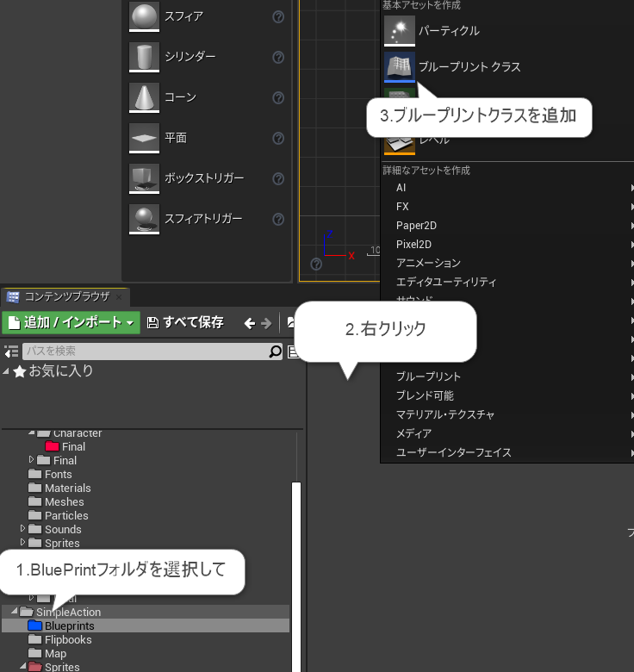The width and height of the screenshot is (634, 672).
Task: Select the Cone (コーン) primitive icon
Action: click(x=144, y=97)
